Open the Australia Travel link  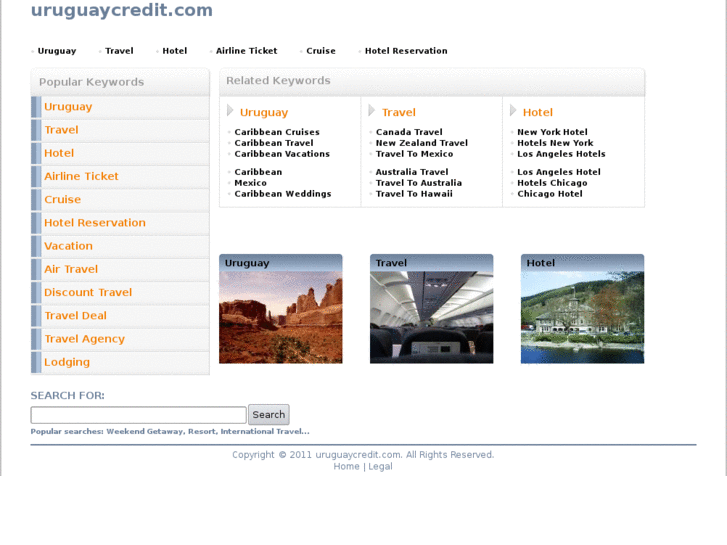412,172
